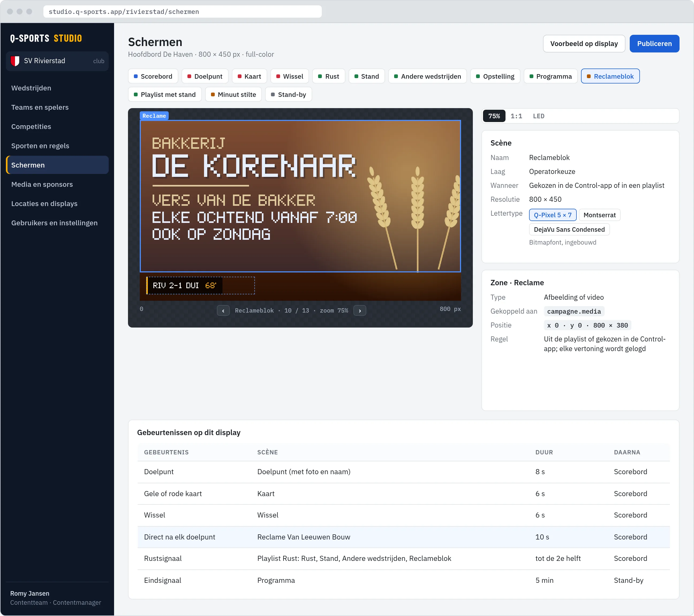Select the Kaart scene chip
694x616 pixels.
point(249,76)
